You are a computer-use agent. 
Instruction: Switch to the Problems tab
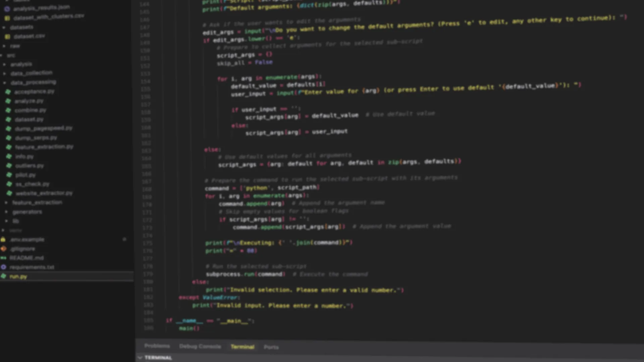point(157,346)
